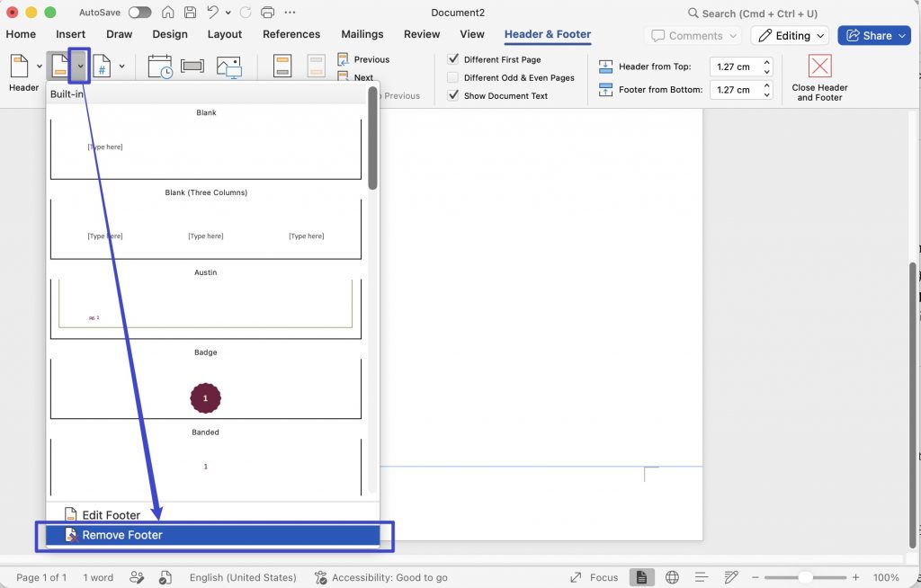Click the document protection status icon

click(x=165, y=577)
